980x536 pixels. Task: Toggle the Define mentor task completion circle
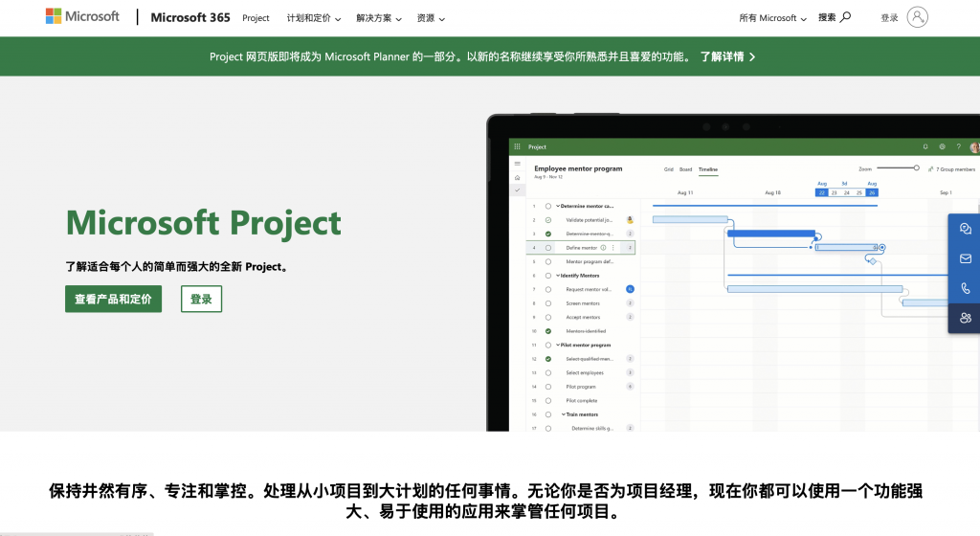point(548,248)
